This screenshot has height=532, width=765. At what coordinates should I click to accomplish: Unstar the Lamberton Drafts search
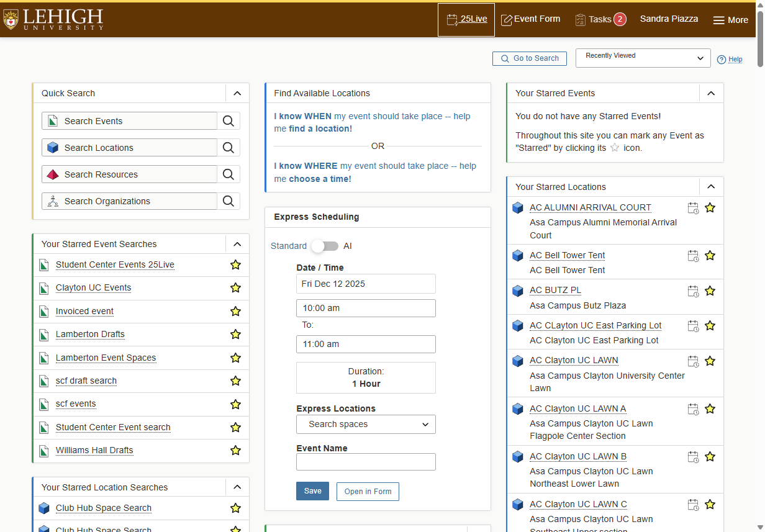point(235,334)
